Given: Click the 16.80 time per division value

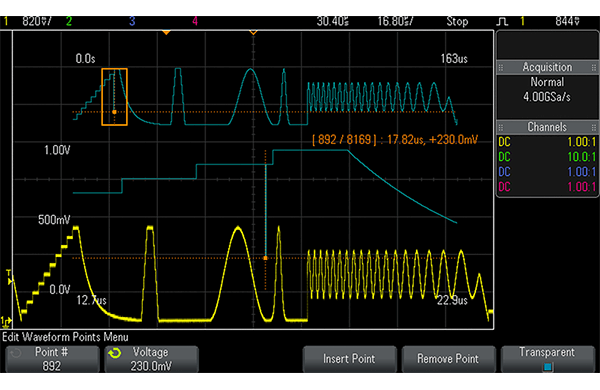Looking at the screenshot, I should pyautogui.click(x=395, y=21).
